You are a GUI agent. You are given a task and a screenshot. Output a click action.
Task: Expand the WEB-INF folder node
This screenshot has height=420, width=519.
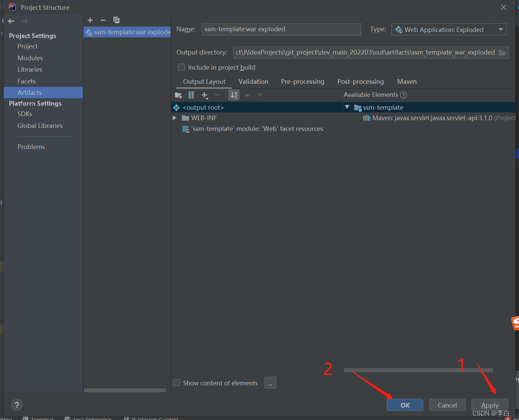174,118
